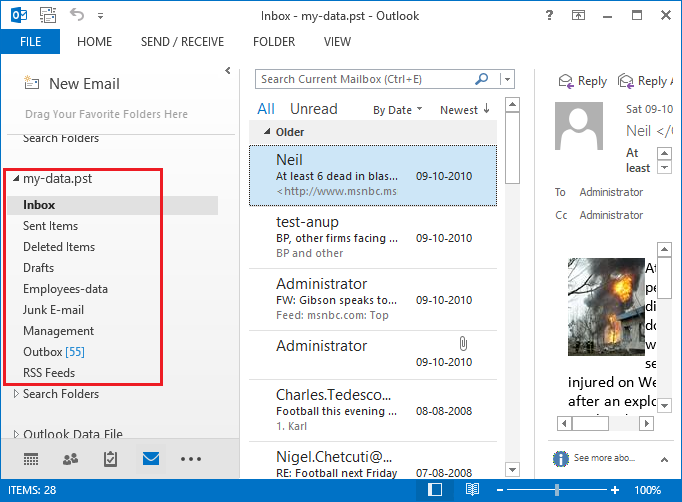Screen dimensions: 682x502
Task: Switch to Normal view in status bar
Action: tap(435, 490)
